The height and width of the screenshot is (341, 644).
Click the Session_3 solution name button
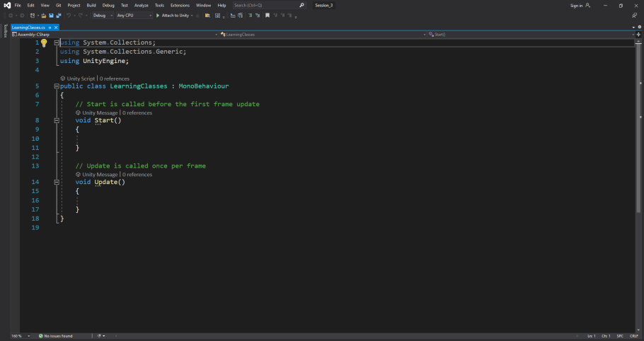pyautogui.click(x=323, y=6)
